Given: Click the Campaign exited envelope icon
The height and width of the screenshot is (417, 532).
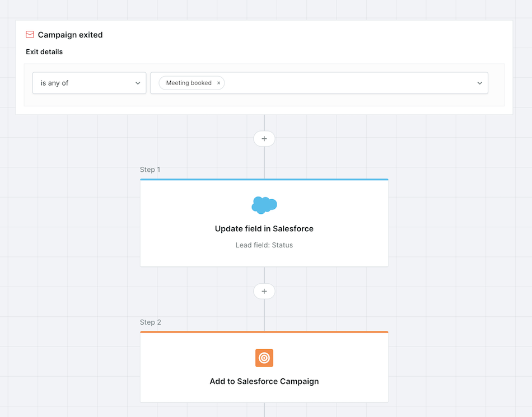Looking at the screenshot, I should pyautogui.click(x=30, y=35).
